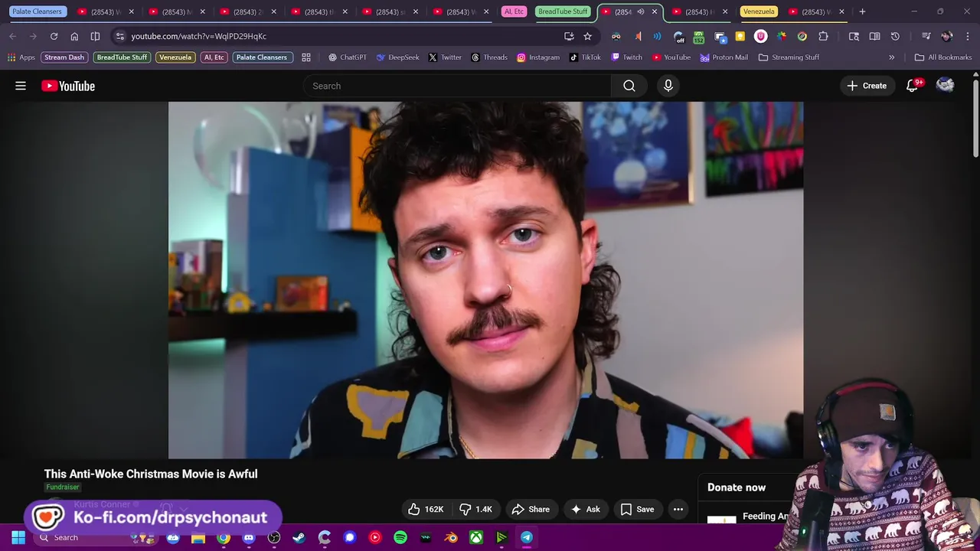This screenshot has height=551, width=980.
Task: Open more actions three-dot menu under video
Action: (x=678, y=509)
